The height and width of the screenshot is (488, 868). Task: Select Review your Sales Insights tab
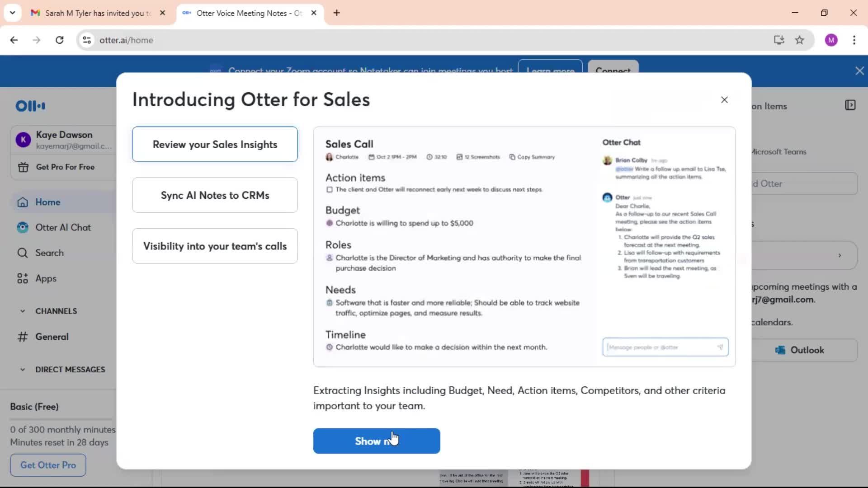coord(215,145)
